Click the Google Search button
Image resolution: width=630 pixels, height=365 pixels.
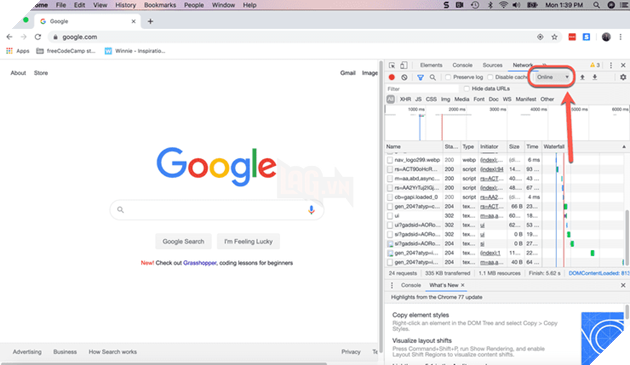[183, 242]
